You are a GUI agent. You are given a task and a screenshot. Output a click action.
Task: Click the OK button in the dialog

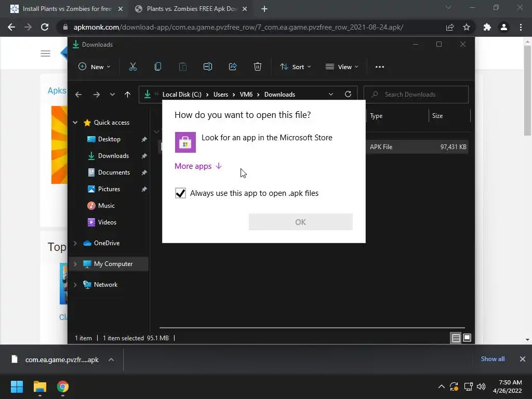tap(301, 222)
